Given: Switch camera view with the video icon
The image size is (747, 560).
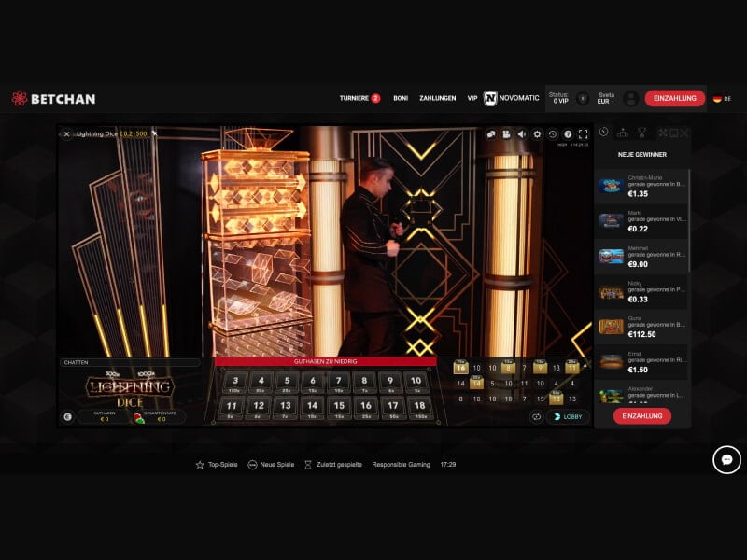Looking at the screenshot, I should point(507,134).
